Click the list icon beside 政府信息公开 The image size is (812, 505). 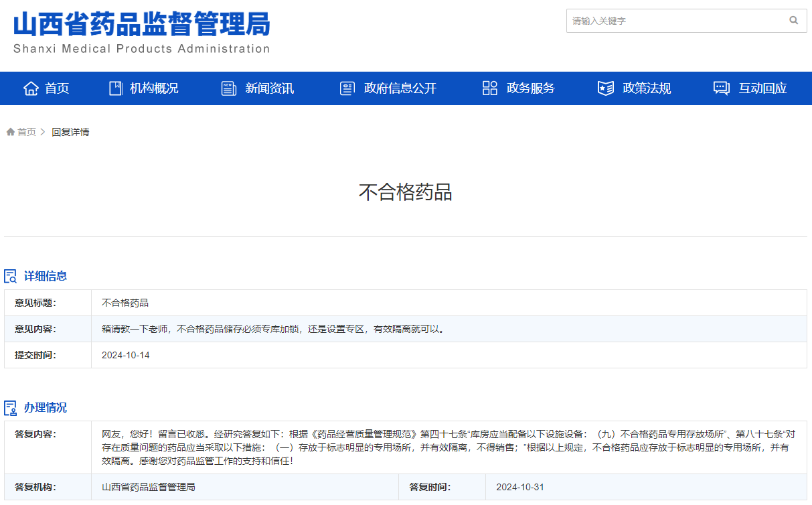pos(347,88)
